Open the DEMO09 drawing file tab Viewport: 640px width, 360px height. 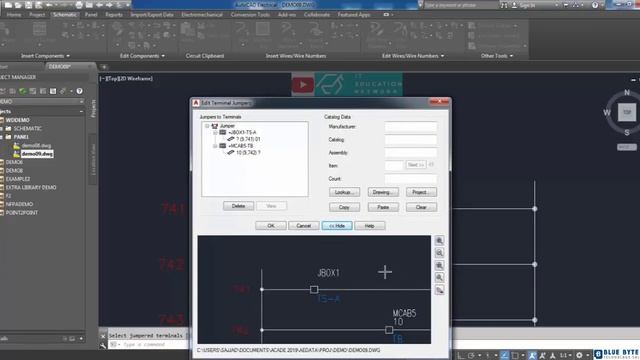60,67
